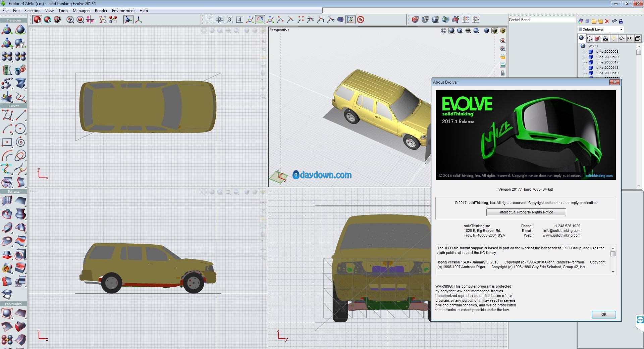Select Line 2000619 in the World tree
This screenshot has height=349, width=644.
(607, 73)
